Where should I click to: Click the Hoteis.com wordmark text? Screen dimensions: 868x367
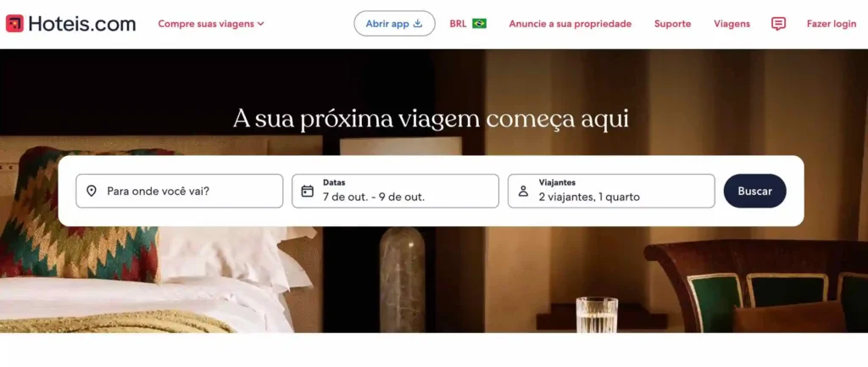tap(82, 24)
